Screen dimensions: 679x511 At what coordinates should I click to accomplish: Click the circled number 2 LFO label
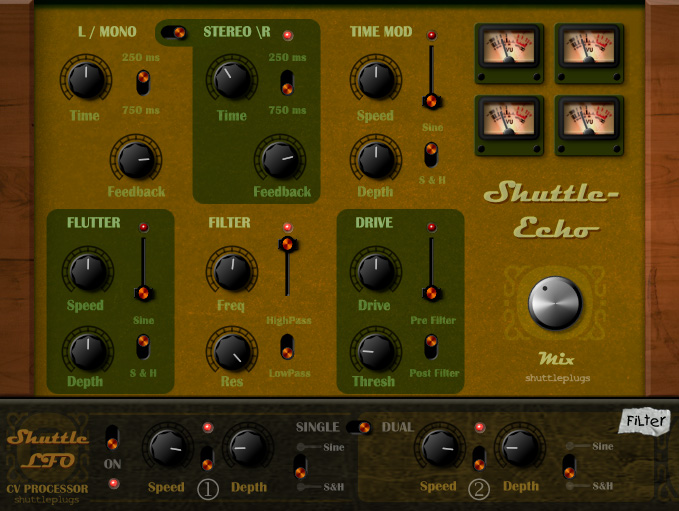479,489
